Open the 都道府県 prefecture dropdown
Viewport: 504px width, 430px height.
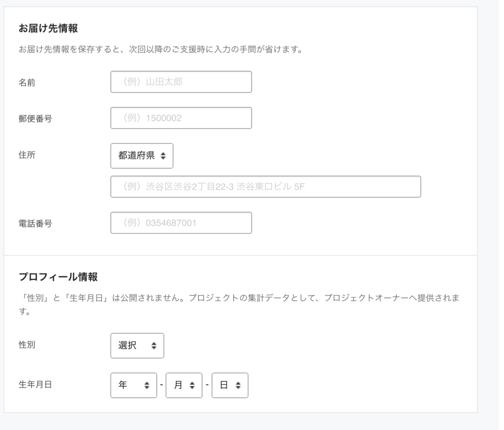[x=142, y=156]
